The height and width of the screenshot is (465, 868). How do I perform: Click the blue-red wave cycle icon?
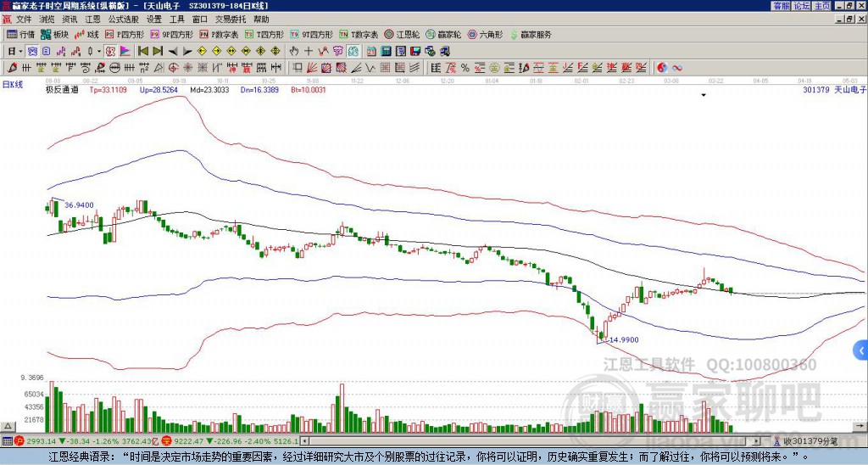[x=677, y=68]
